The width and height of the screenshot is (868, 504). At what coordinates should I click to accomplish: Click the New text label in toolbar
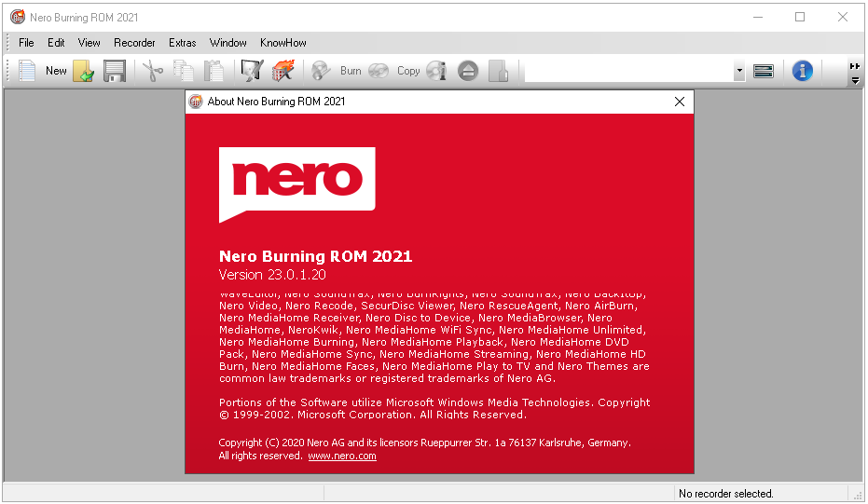pyautogui.click(x=56, y=71)
